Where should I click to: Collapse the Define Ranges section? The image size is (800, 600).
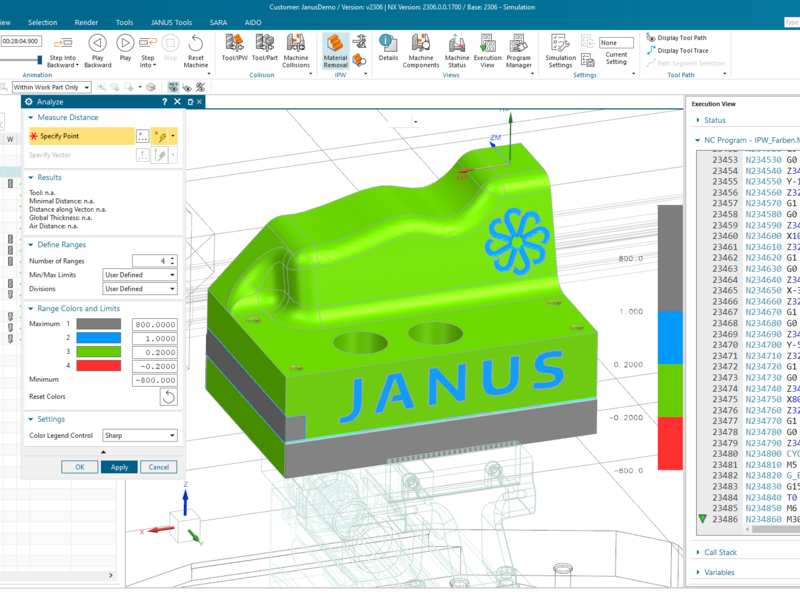[31, 245]
